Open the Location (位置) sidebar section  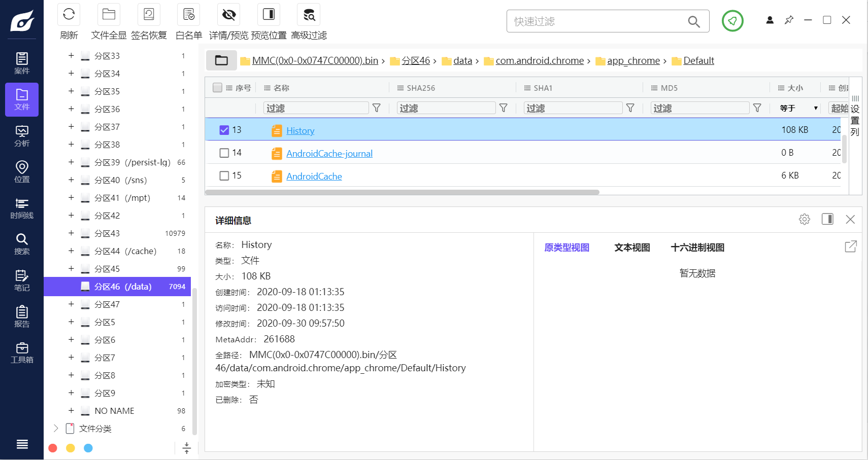coord(22,172)
